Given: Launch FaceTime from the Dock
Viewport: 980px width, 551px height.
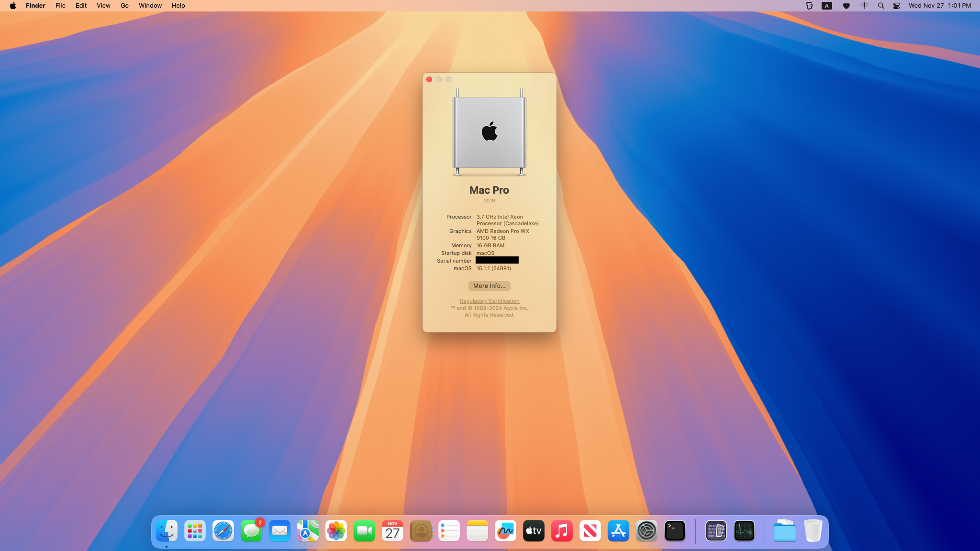Looking at the screenshot, I should click(364, 531).
